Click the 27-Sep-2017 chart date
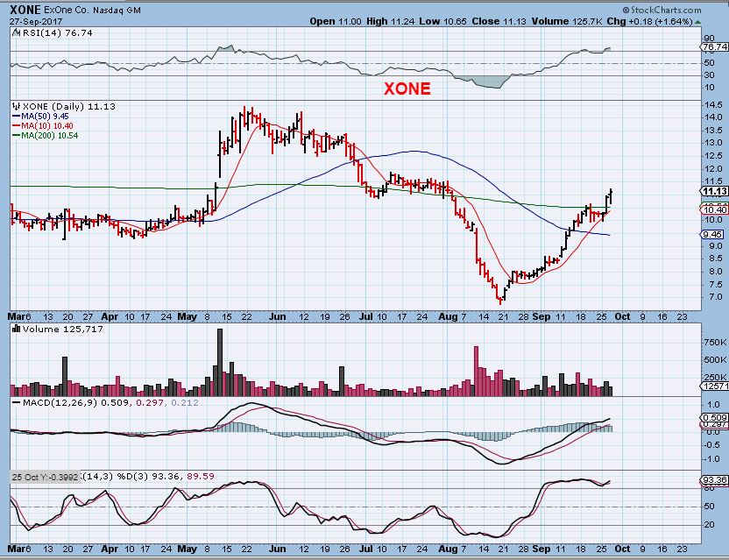This screenshot has height=560, width=729. (35, 21)
